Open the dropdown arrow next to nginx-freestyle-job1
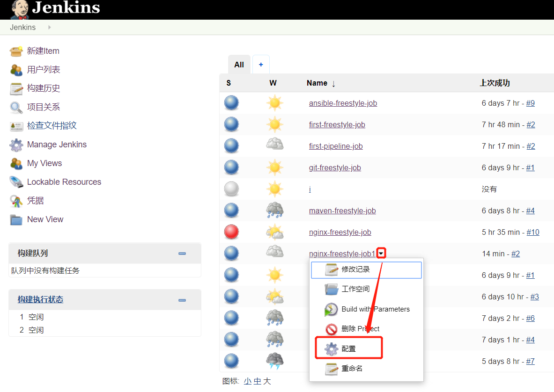 pyautogui.click(x=381, y=253)
